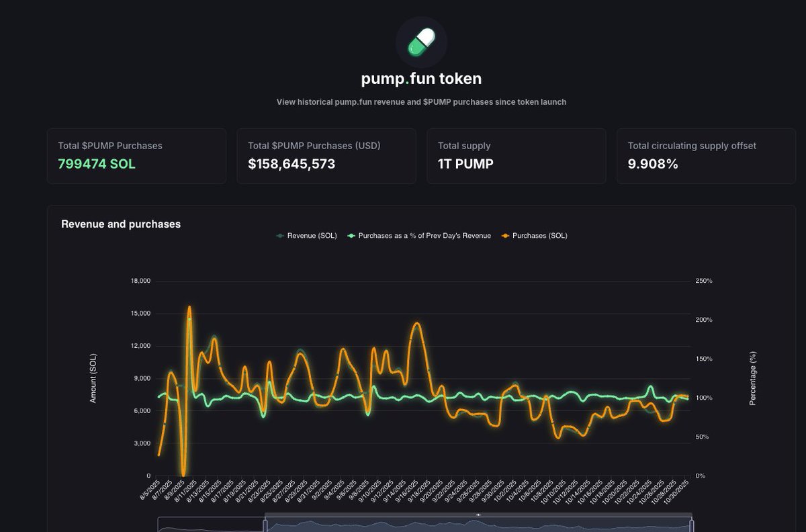
Task: Click the View historical pump.fun revenue subtitle
Action: (420, 101)
